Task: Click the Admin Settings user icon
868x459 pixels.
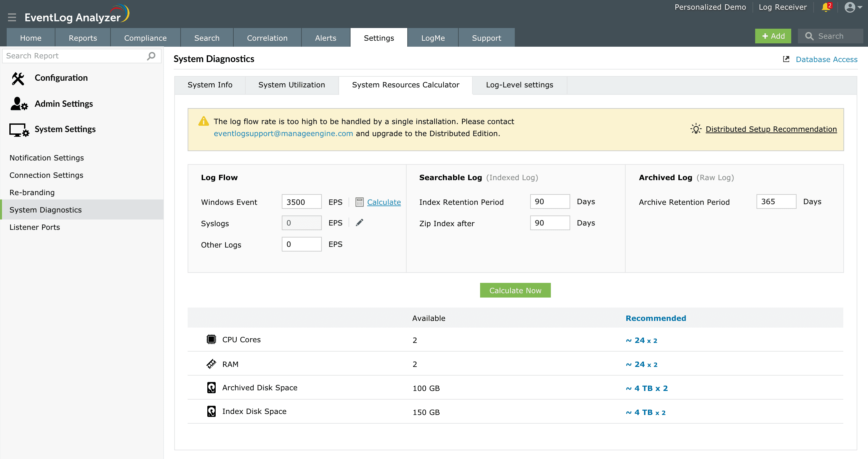Action: coord(19,104)
